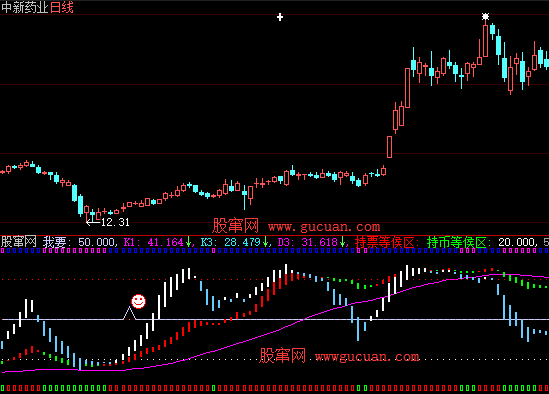
Task: Click the white plus crosshair marker
Action: (280, 17)
